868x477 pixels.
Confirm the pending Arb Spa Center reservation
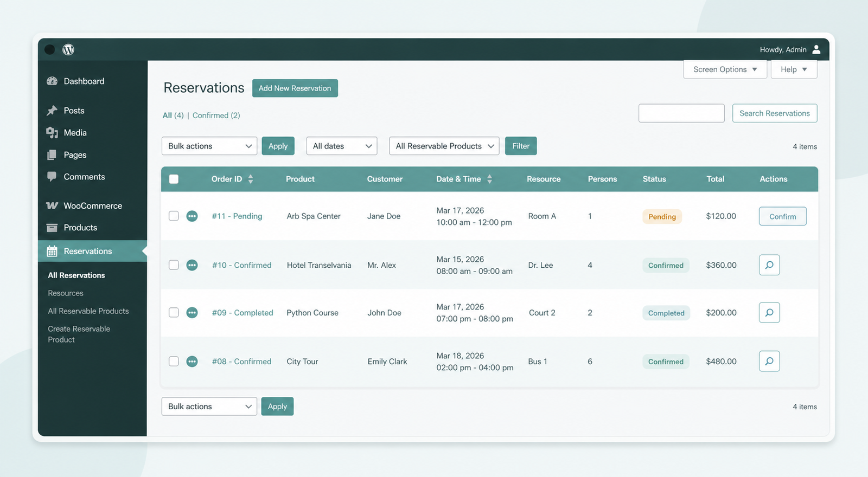(783, 216)
